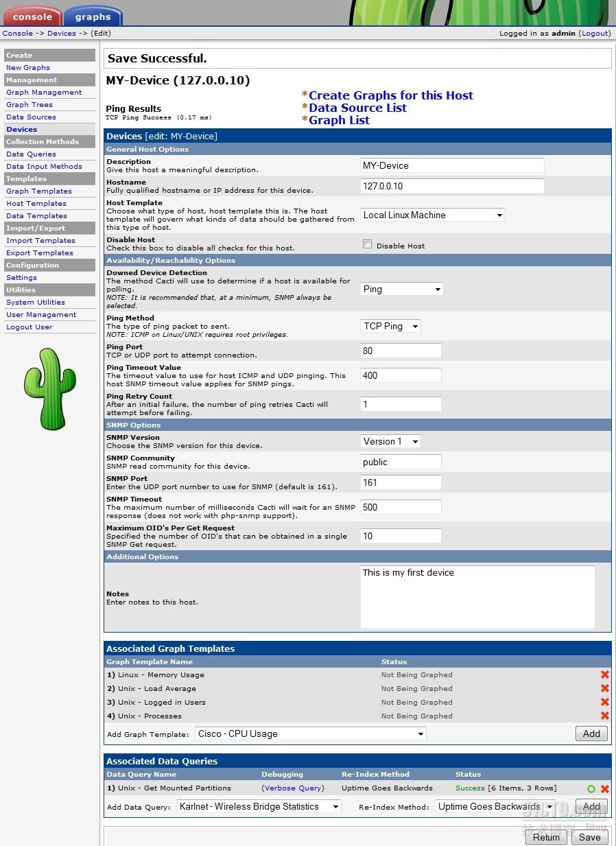The height and width of the screenshot is (846, 616).
Task: Delete Linux - Memory Usage graph template
Action: click(x=604, y=674)
